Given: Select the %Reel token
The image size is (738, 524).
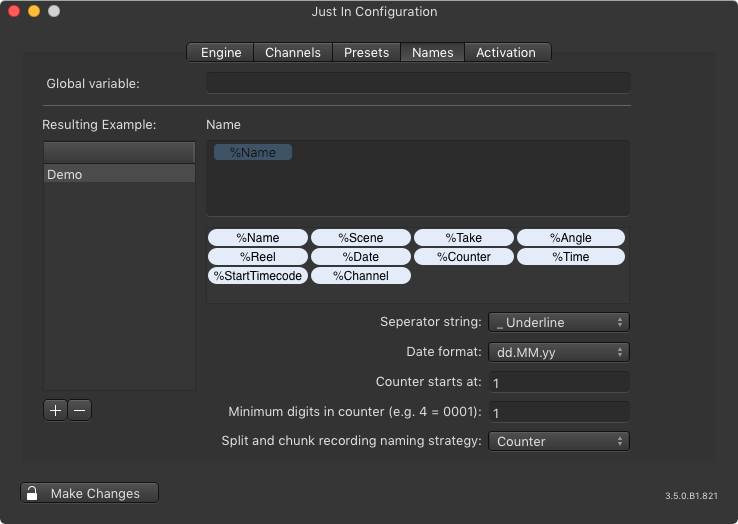Looking at the screenshot, I should [x=258, y=257].
